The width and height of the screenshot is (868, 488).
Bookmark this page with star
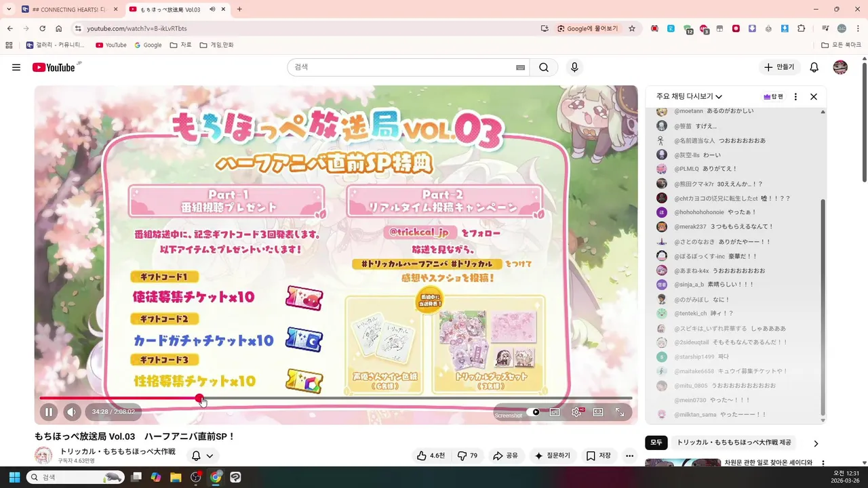click(x=632, y=28)
